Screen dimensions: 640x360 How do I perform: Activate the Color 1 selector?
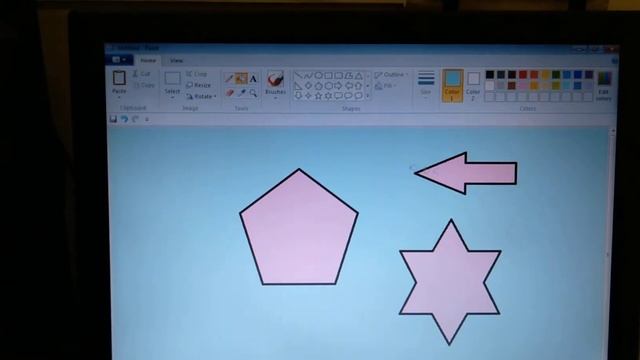(x=452, y=85)
